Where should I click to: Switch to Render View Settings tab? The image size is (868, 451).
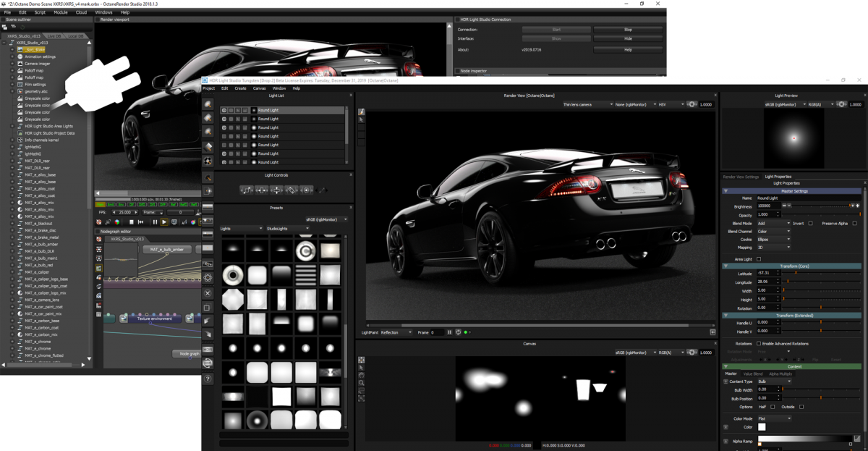[x=741, y=177]
